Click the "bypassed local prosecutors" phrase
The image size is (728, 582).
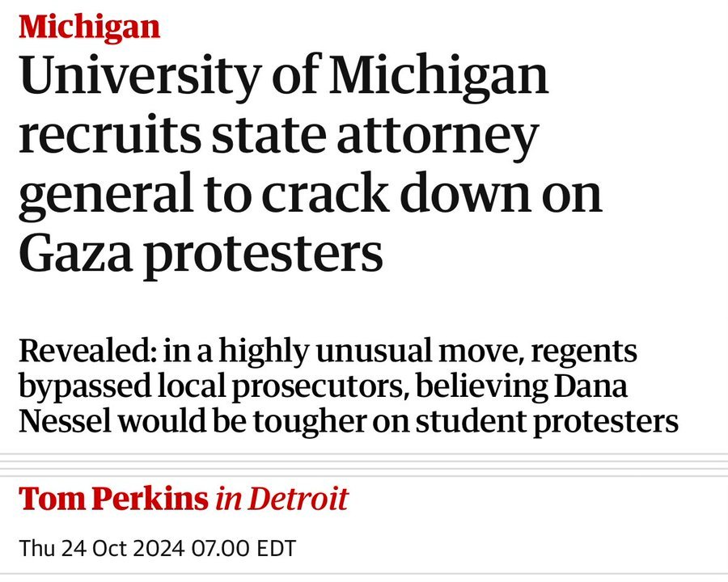pyautogui.click(x=213, y=387)
